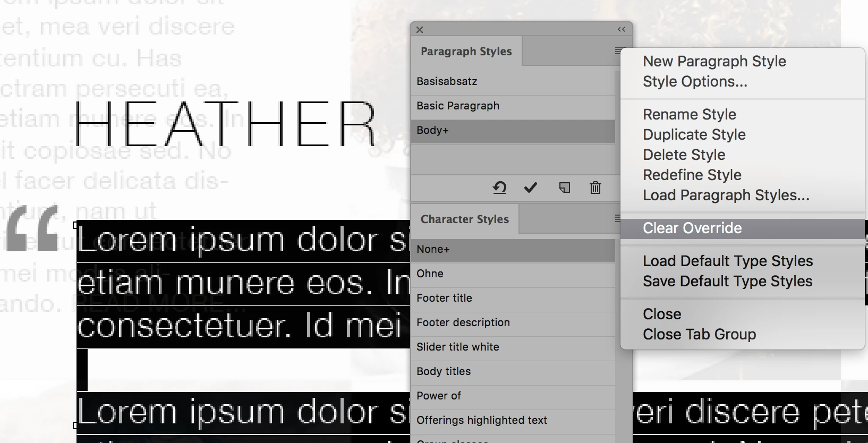Create new paragraph style icon

click(x=565, y=188)
